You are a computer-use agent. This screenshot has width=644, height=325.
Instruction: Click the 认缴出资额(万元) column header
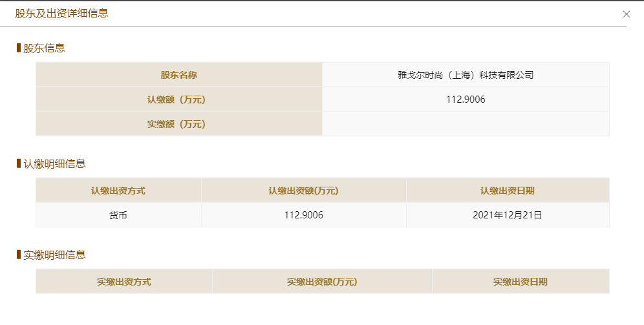[x=304, y=191]
